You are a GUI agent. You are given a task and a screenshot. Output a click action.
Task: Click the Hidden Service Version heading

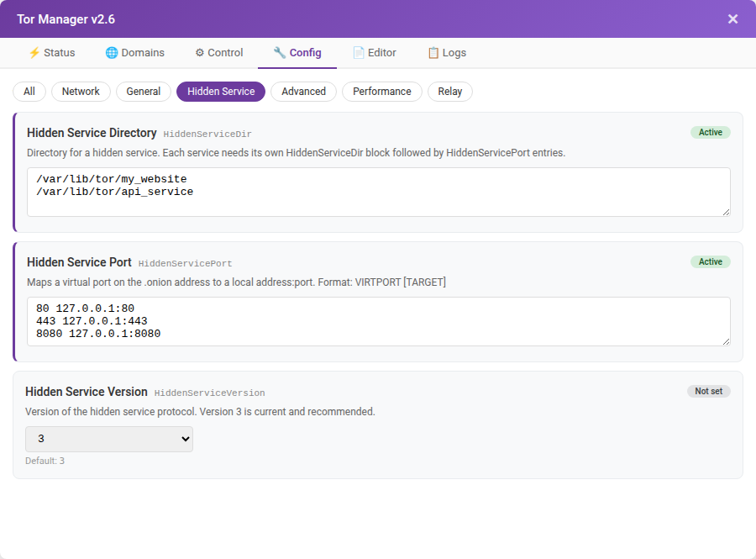click(87, 392)
